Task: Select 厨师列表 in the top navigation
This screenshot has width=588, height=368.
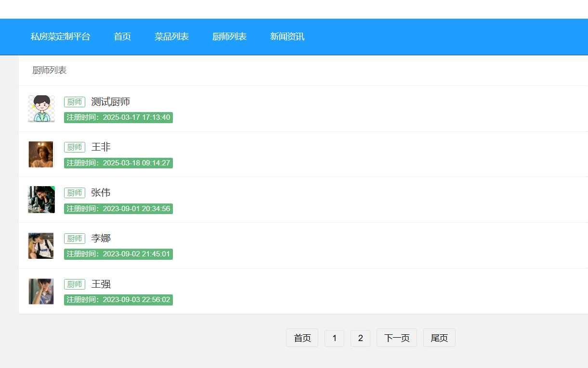Action: click(229, 37)
